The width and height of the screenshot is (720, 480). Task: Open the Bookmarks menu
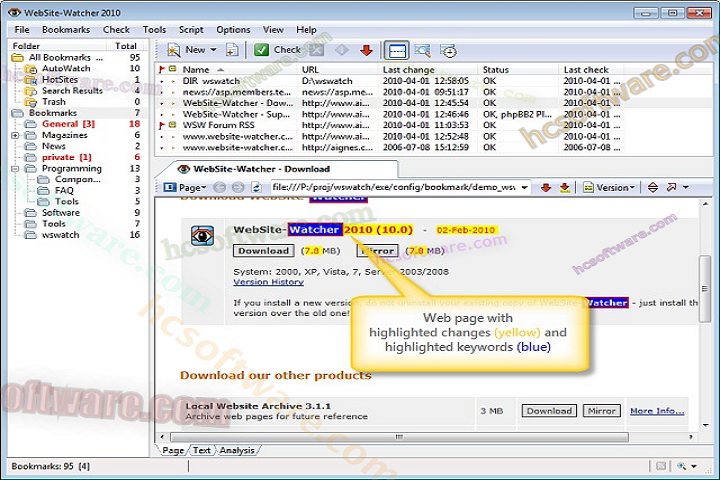[x=66, y=30]
